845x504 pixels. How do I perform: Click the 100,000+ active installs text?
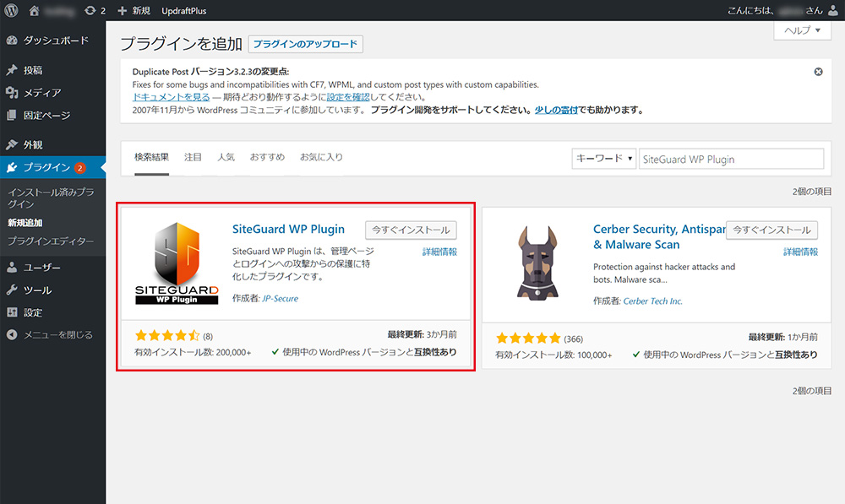554,355
